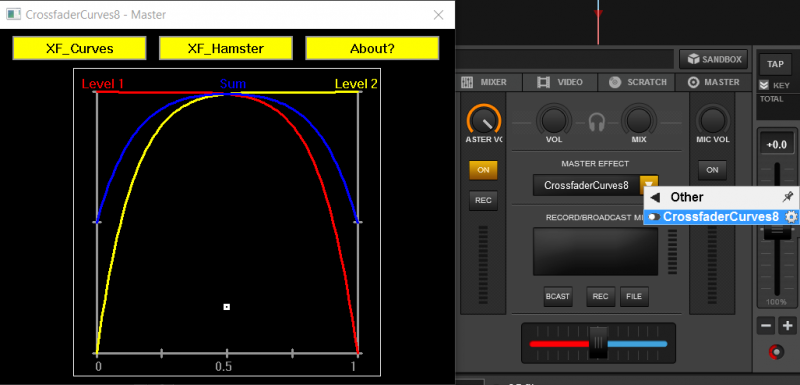Toggle the CrossfaderCurves8 effect switch
Image resolution: width=800 pixels, height=385 pixels.
tap(654, 217)
